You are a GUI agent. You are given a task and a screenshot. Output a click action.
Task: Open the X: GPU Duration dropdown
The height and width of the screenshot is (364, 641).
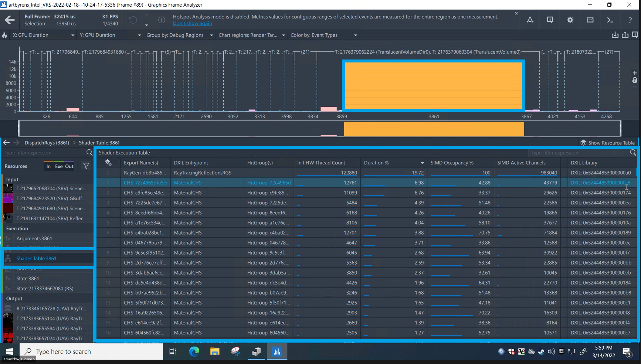pyautogui.click(x=43, y=35)
